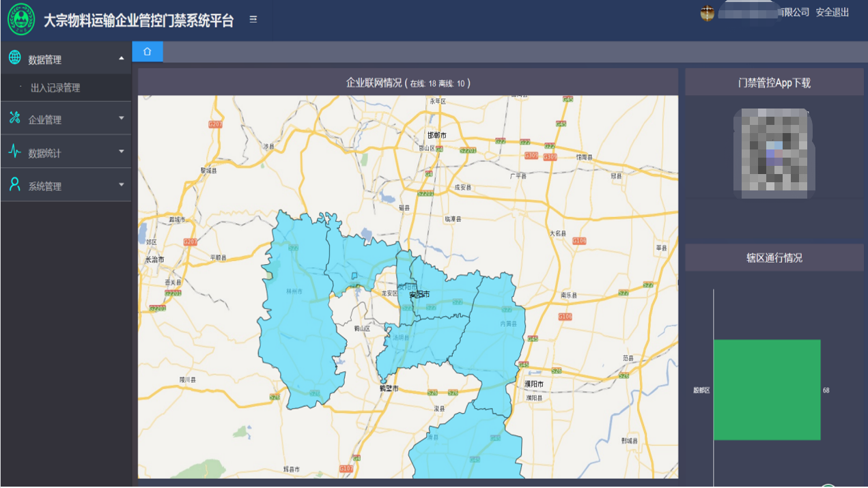Open the home tab icon
This screenshot has height=488, width=868.
[x=148, y=52]
